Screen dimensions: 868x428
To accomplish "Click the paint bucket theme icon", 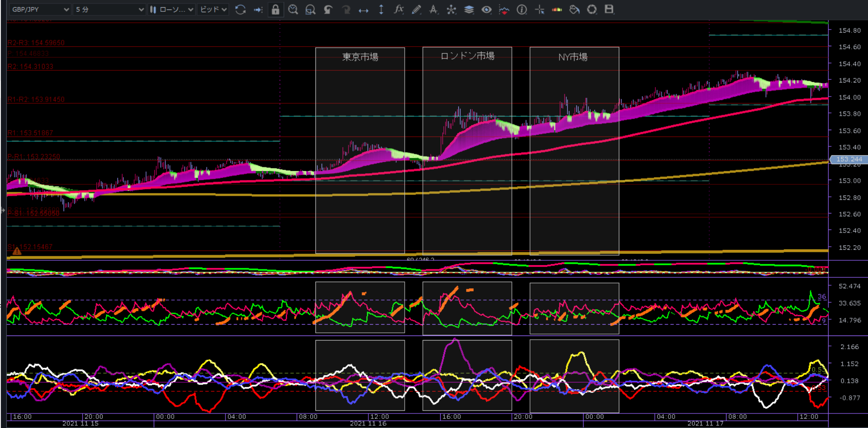I will point(574,10).
